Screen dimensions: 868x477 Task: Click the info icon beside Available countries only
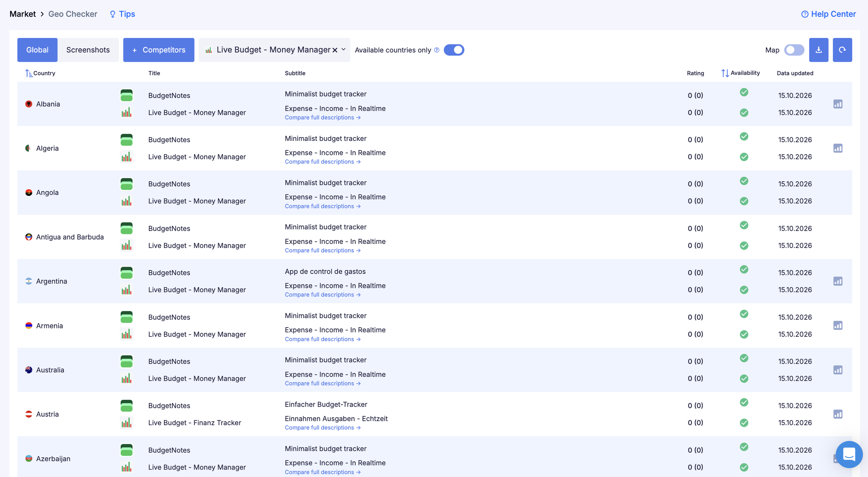pos(437,50)
